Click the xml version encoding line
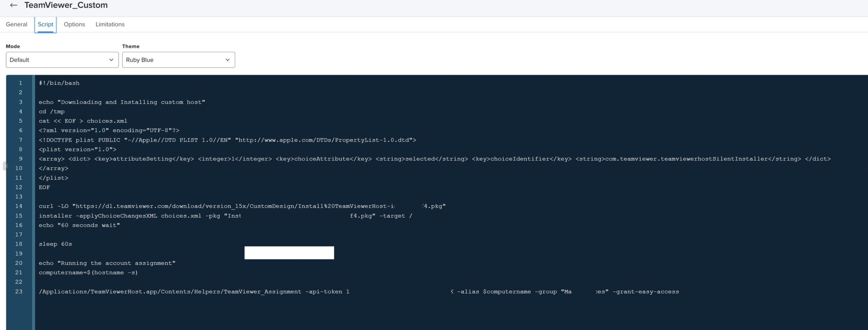The height and width of the screenshot is (330, 868). point(109,130)
